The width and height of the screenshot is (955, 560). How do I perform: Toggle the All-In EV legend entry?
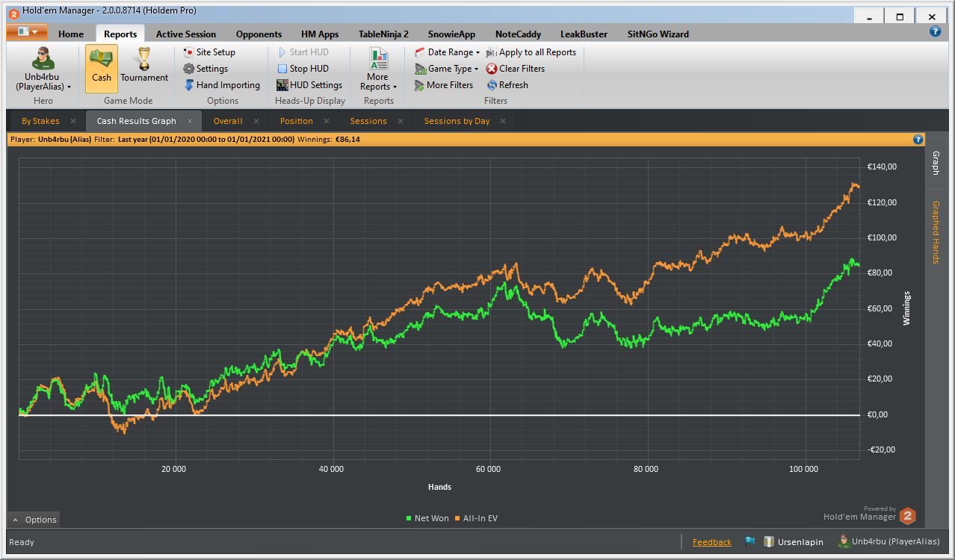coord(475,518)
